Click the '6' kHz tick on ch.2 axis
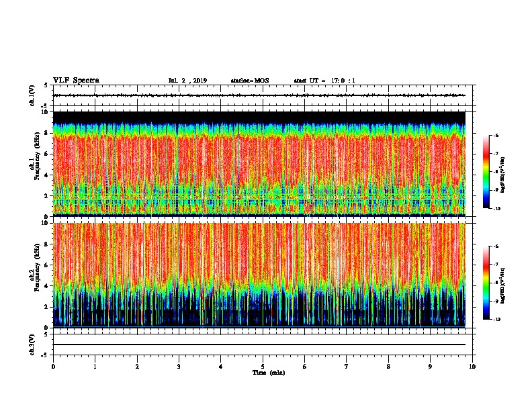Viewport: 532px width, 411px height. coord(48,265)
